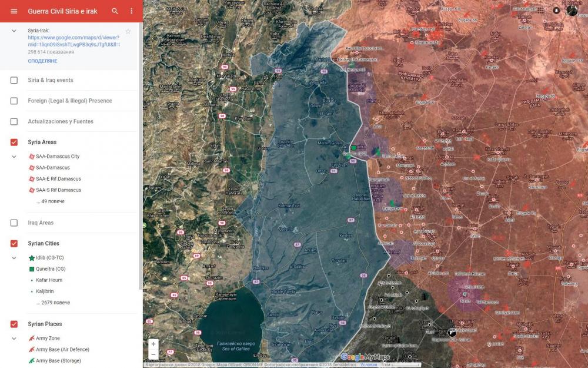Viewport: 588px width, 368px height.
Task: Click the search magnifier icon
Action: point(115,11)
